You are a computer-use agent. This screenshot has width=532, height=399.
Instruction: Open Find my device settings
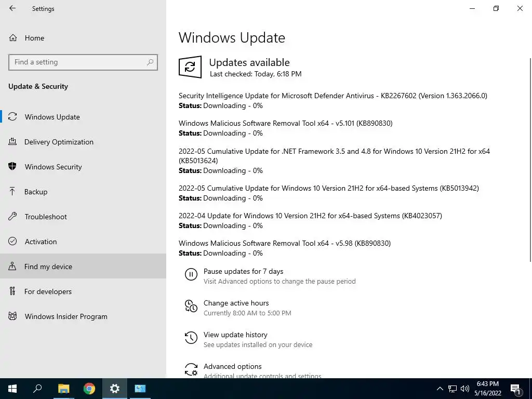point(83,267)
